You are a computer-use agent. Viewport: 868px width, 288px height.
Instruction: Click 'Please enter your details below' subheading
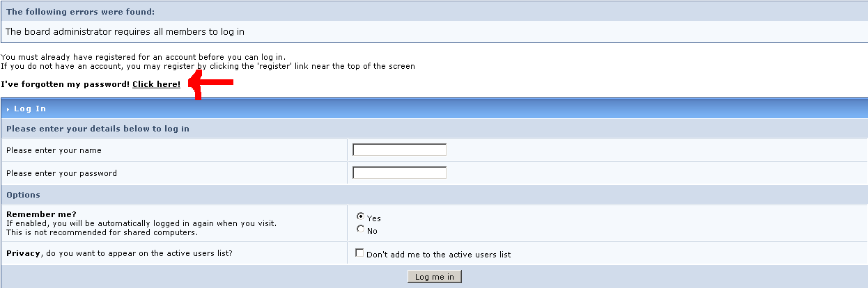(x=98, y=129)
